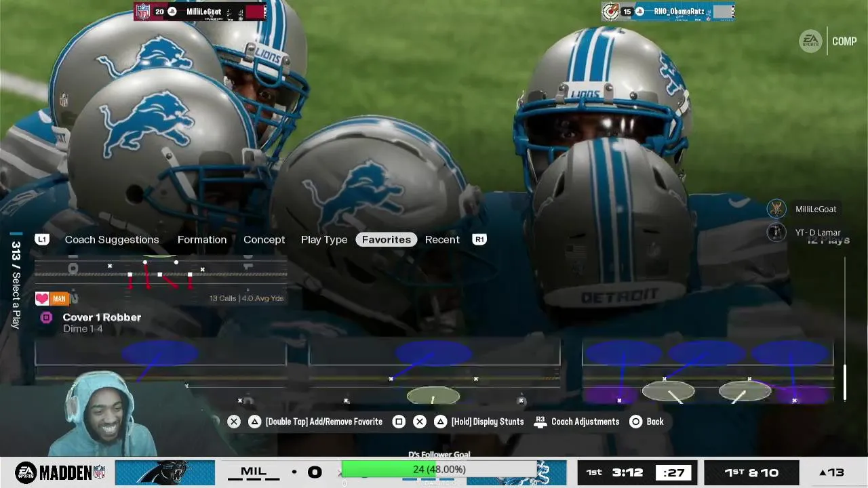Click Add/Remove Favorite prompt
Image resolution: width=868 pixels, height=488 pixels.
324,422
